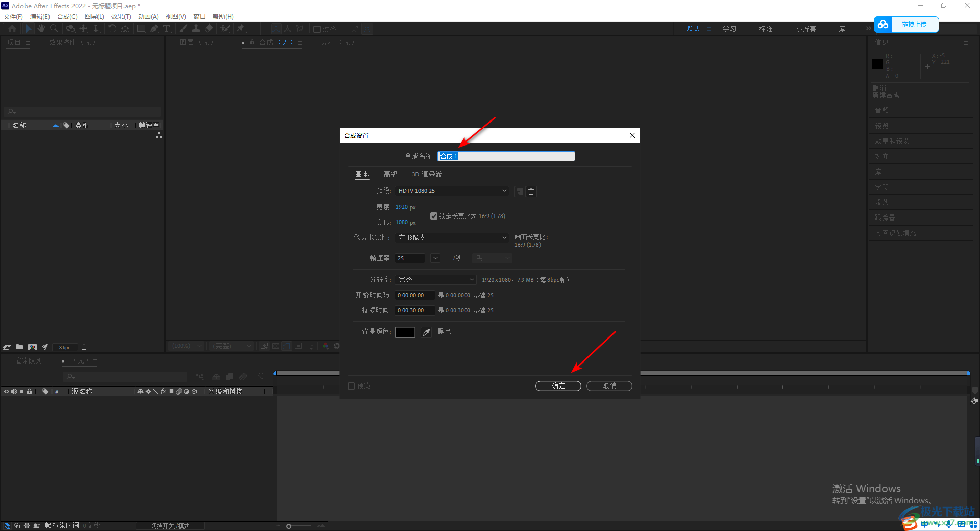This screenshot has height=531, width=980.
Task: Select the Type text tool
Action: coord(167,29)
